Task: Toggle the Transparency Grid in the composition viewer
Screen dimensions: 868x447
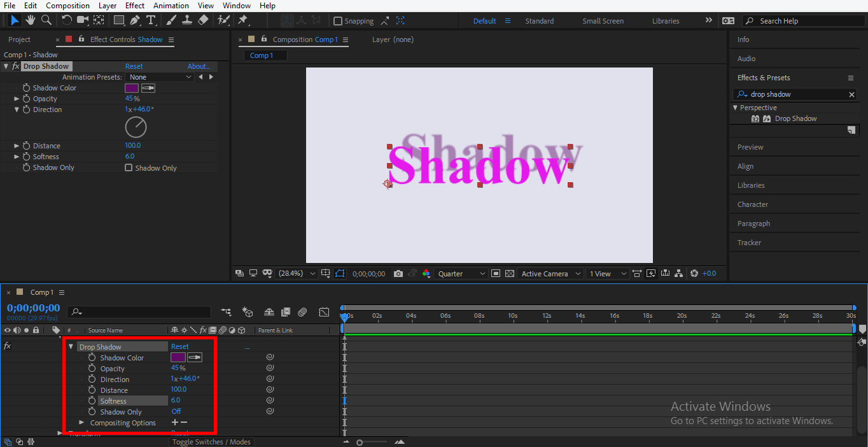Action: (x=509, y=273)
